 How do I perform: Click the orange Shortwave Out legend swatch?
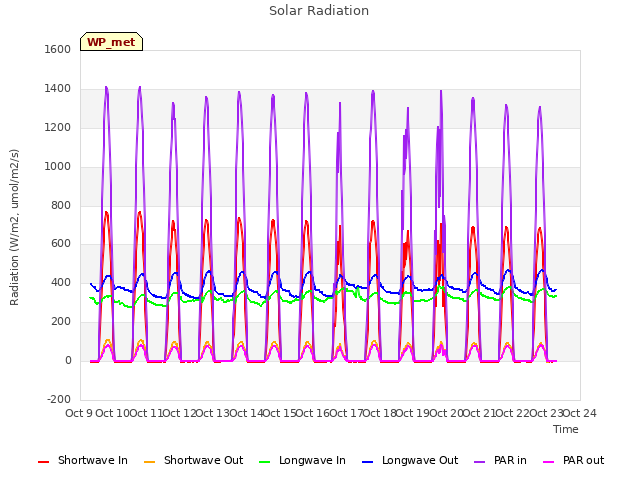click(x=150, y=462)
